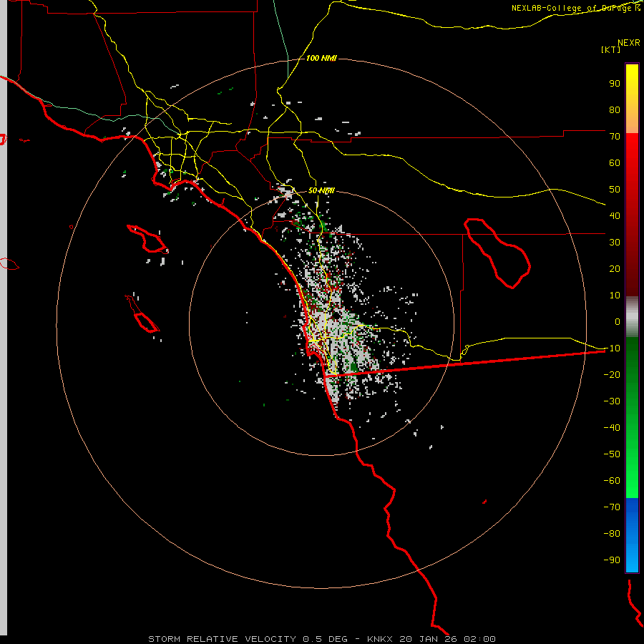Screen dimensions: 644x644
Task: Click the -70 value on velocity scale
Action: click(x=612, y=507)
